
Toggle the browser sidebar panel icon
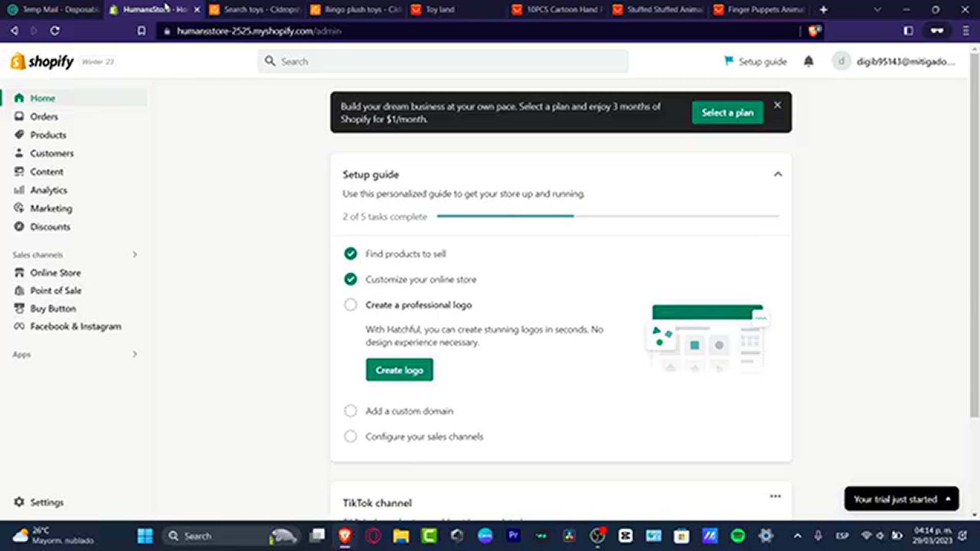click(x=908, y=31)
